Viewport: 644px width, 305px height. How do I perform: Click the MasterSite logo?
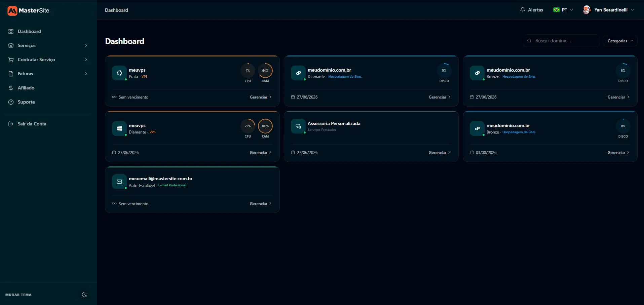[28, 10]
